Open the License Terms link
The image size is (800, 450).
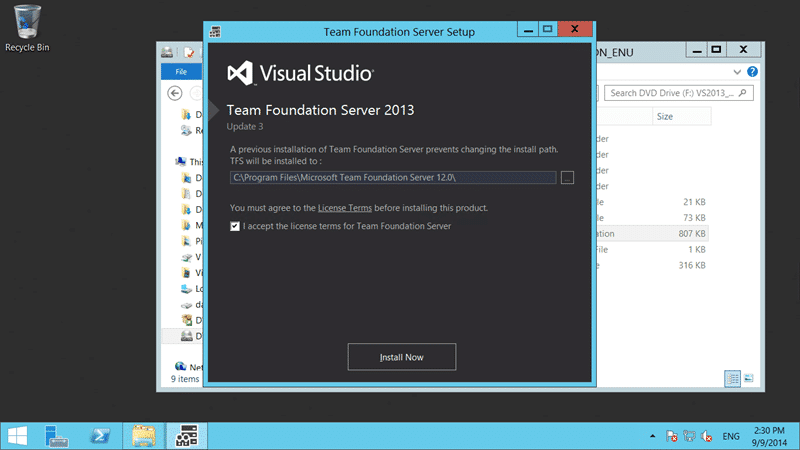click(x=344, y=208)
